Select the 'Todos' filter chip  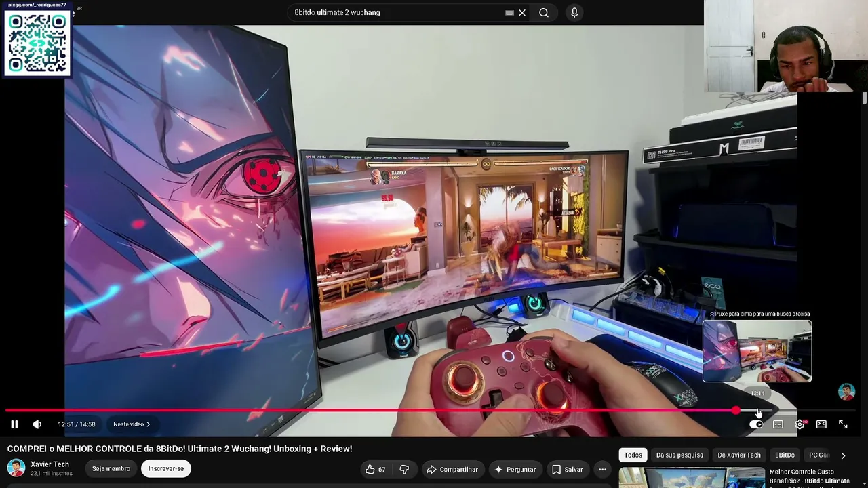(633, 455)
